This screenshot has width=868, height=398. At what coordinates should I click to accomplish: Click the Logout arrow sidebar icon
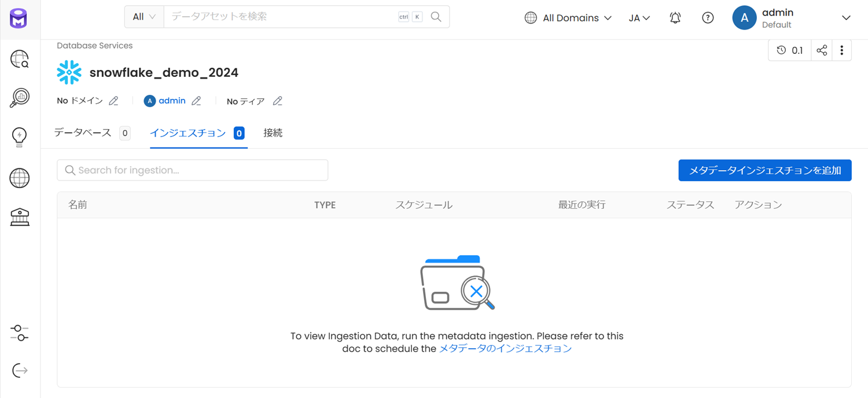[20, 370]
